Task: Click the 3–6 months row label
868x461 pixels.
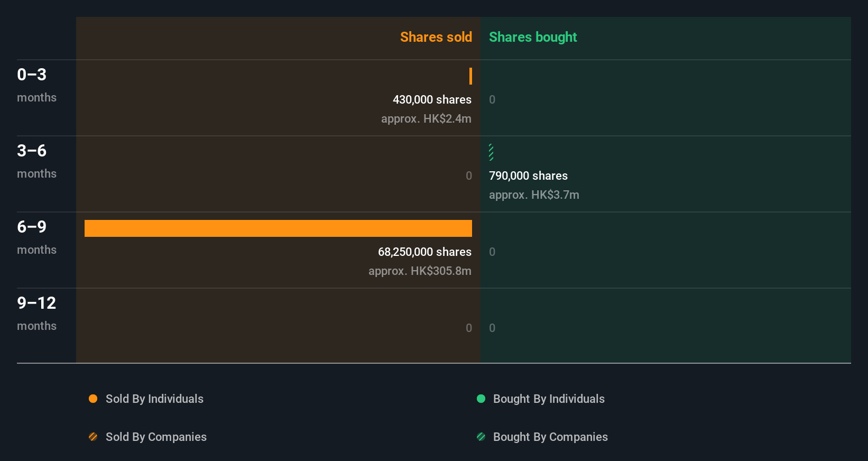Action: click(36, 161)
